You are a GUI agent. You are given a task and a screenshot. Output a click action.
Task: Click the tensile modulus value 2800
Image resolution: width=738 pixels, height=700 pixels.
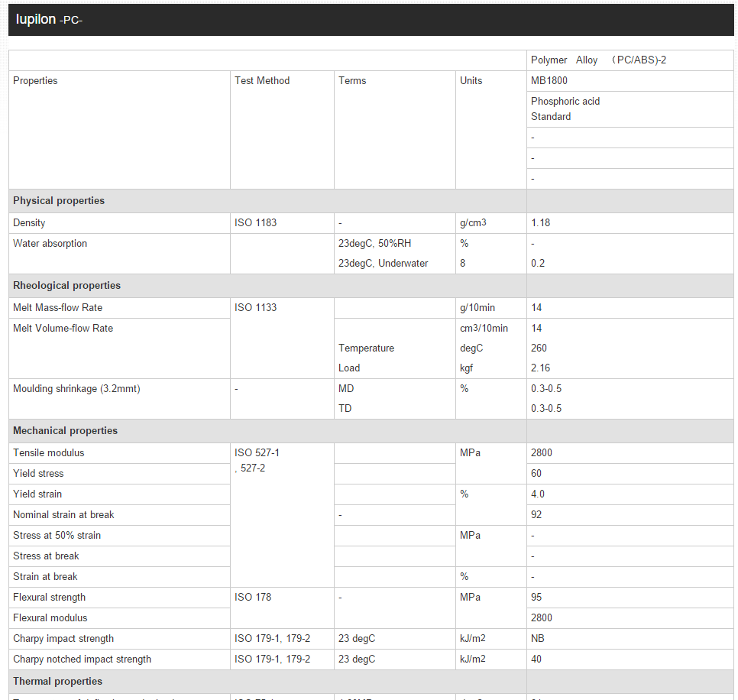(x=541, y=452)
